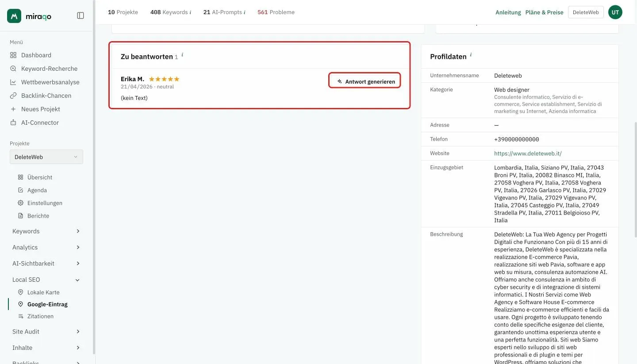Click the Backlink-Chancen chain icon
The height and width of the screenshot is (364, 637).
(13, 96)
